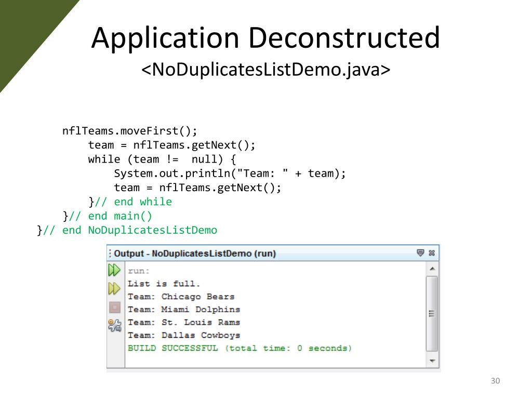Minimize the Output window using shield icon
This screenshot has height=399, width=532.
click(420, 253)
